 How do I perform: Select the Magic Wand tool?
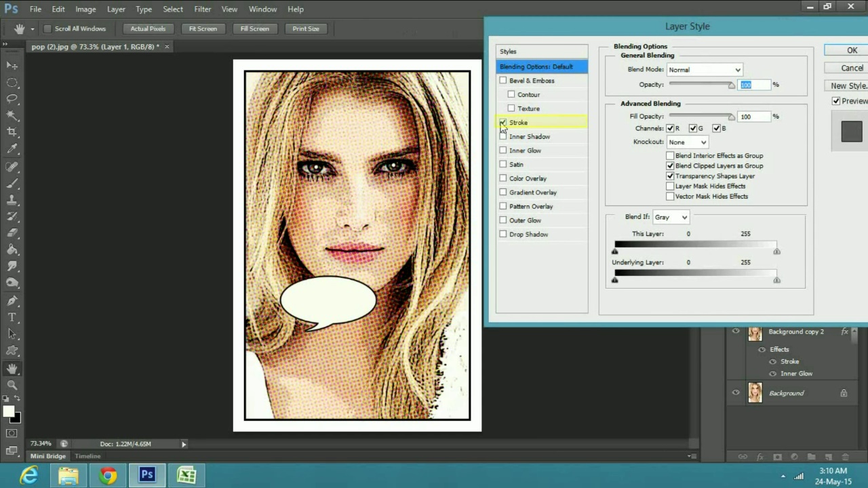(x=12, y=116)
